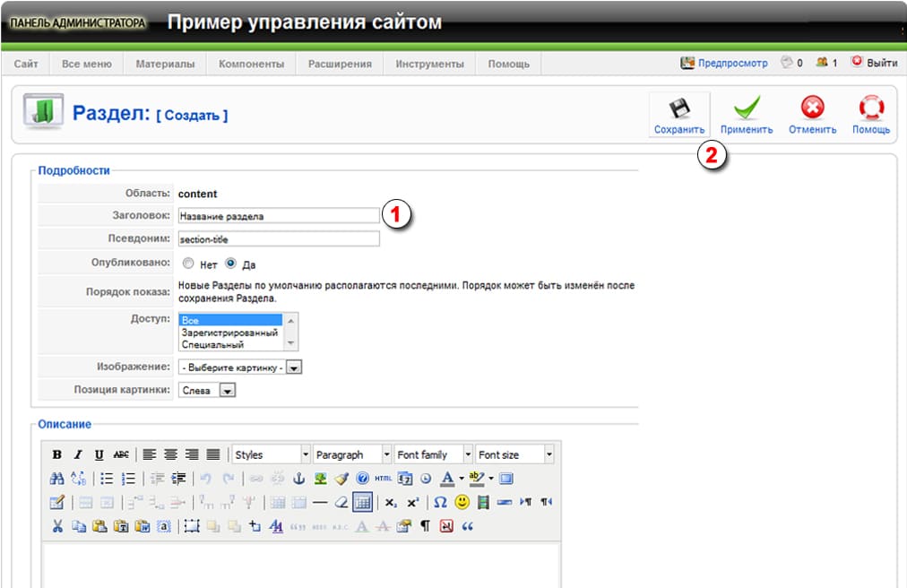Click the scissors cut icon
The image size is (907, 588).
57,526
